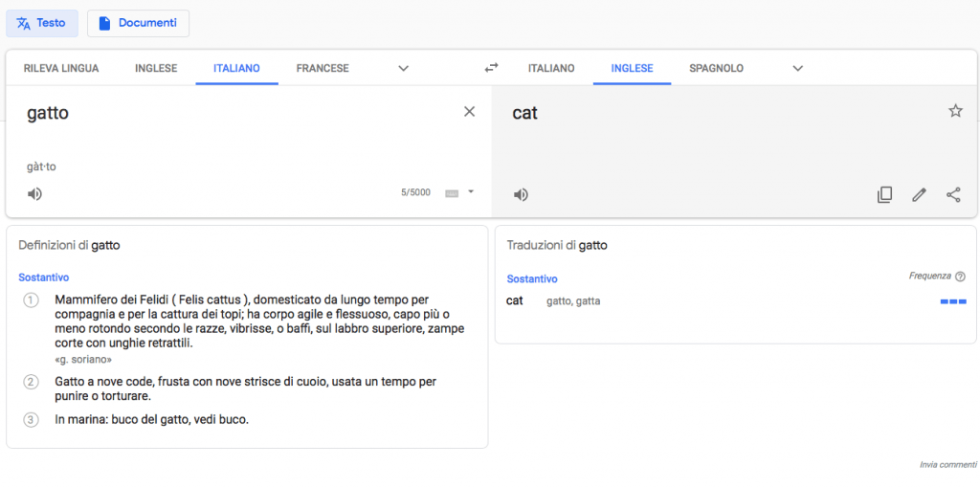Screen dimensions: 980x488
Task: Share the translation
Action: click(953, 195)
